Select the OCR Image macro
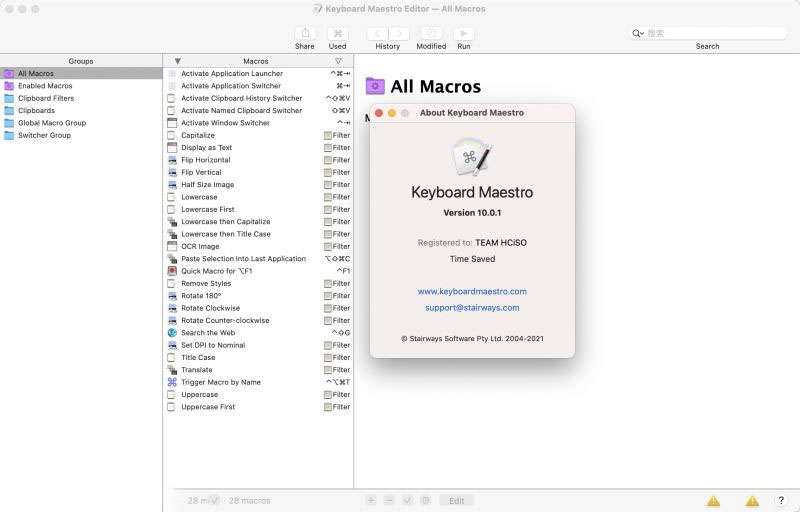Screen dimensions: 800x512 tap(258, 246)
